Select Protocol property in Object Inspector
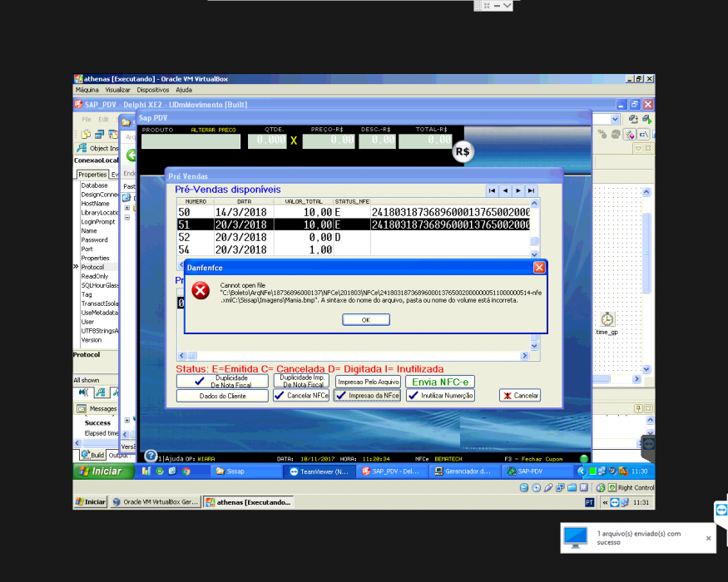The image size is (728, 582). click(92, 268)
